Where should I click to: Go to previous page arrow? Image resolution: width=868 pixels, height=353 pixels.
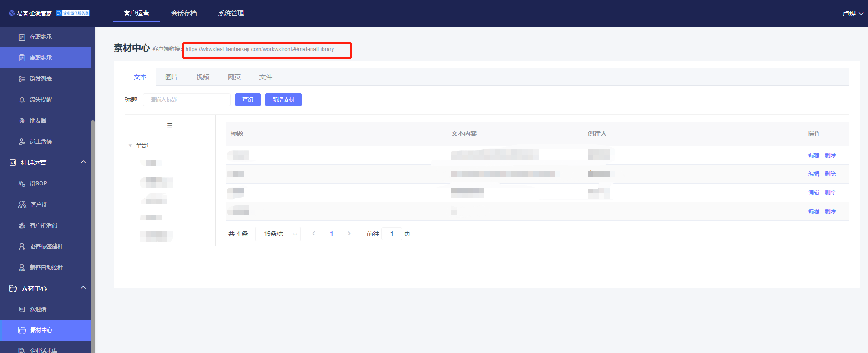click(314, 234)
